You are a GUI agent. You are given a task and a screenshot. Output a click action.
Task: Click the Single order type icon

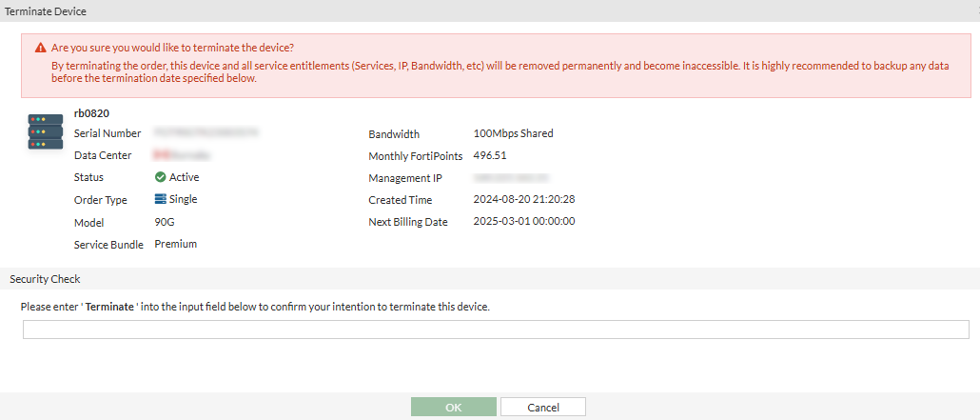tap(160, 199)
